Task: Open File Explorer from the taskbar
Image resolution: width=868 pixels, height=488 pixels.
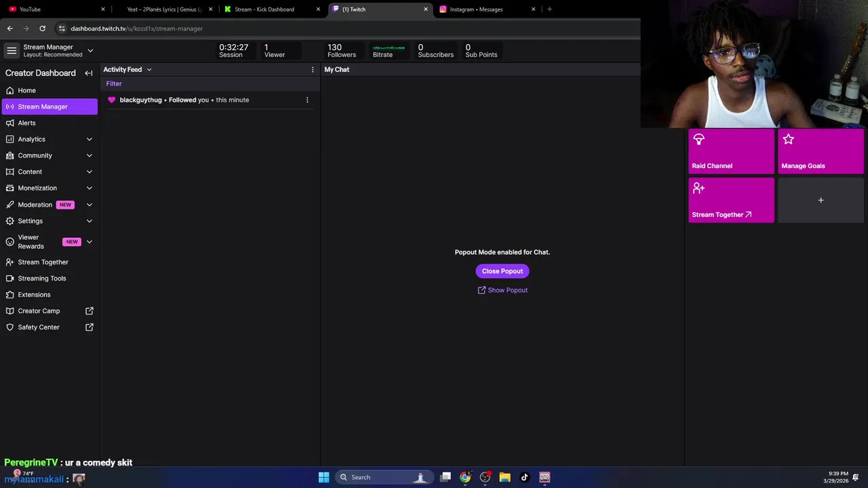Action: pyautogui.click(x=505, y=477)
